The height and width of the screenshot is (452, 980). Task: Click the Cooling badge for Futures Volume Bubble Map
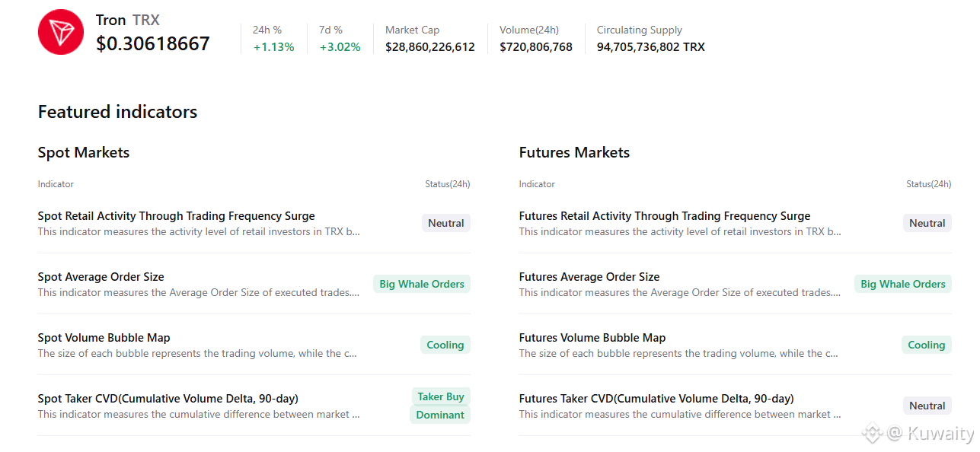[926, 345]
